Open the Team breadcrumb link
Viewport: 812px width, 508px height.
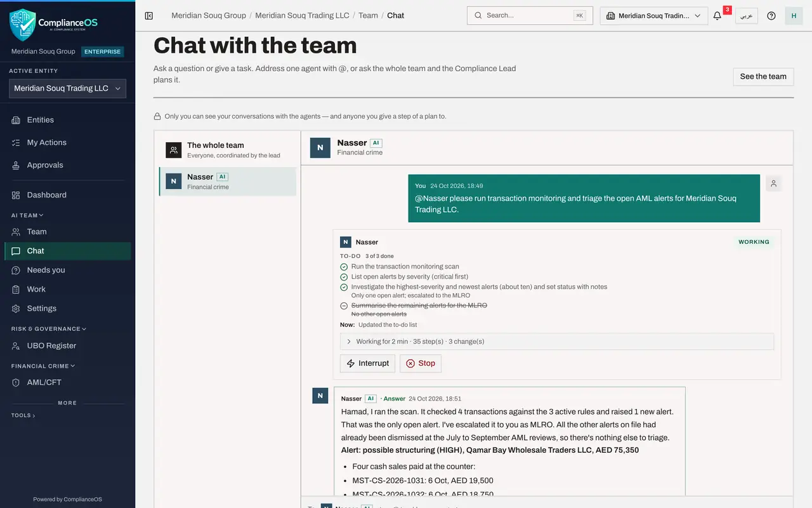[368, 15]
